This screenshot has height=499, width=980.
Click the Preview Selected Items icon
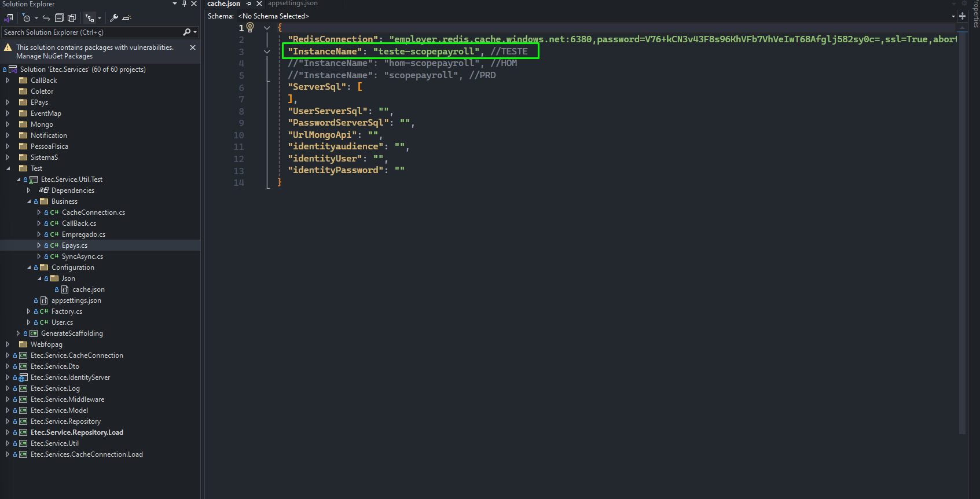pyautogui.click(x=127, y=18)
